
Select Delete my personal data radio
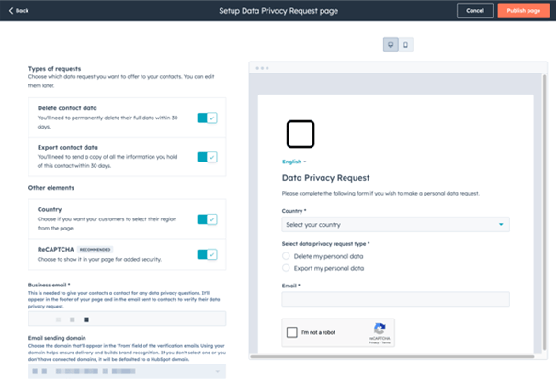286,256
